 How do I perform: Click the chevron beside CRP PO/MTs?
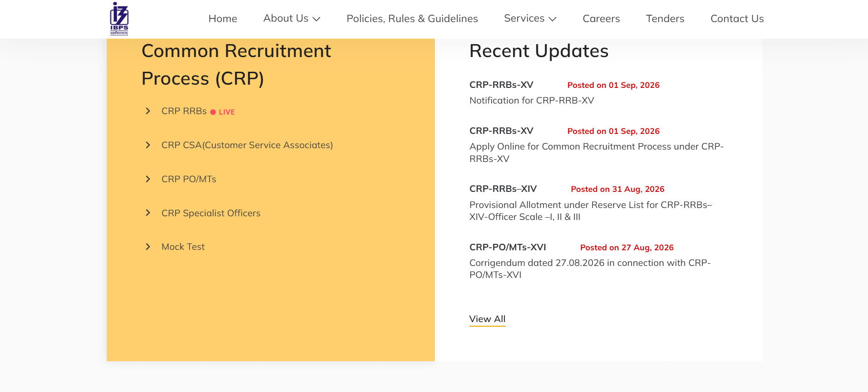148,179
